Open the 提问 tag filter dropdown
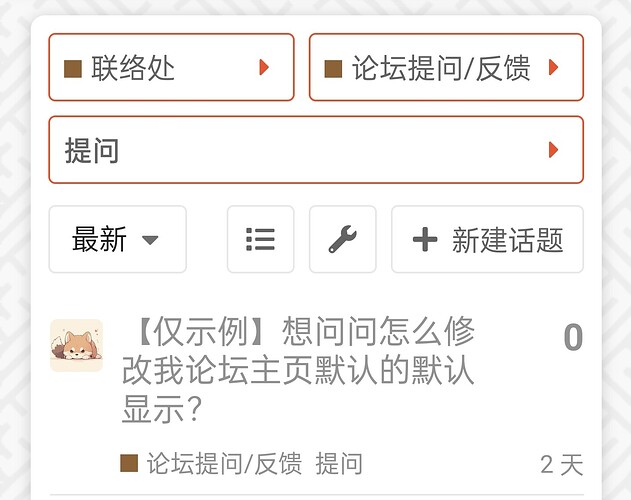The height and width of the screenshot is (500, 631). 316,150
